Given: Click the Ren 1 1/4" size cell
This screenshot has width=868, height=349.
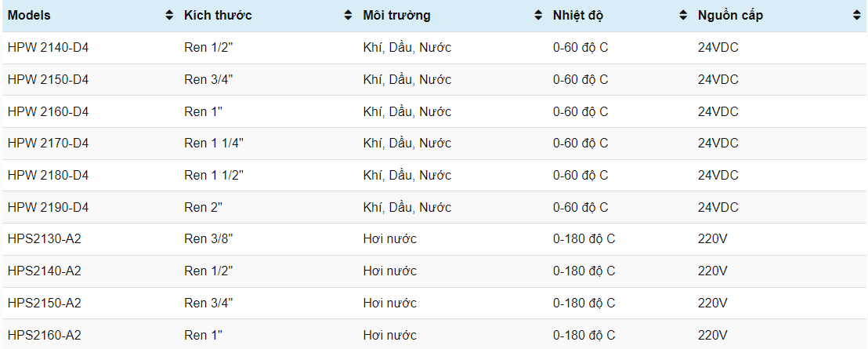Looking at the screenshot, I should (x=214, y=144).
